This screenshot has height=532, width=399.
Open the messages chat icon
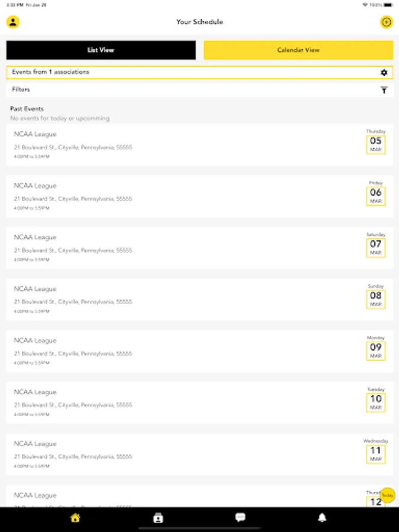(x=240, y=518)
